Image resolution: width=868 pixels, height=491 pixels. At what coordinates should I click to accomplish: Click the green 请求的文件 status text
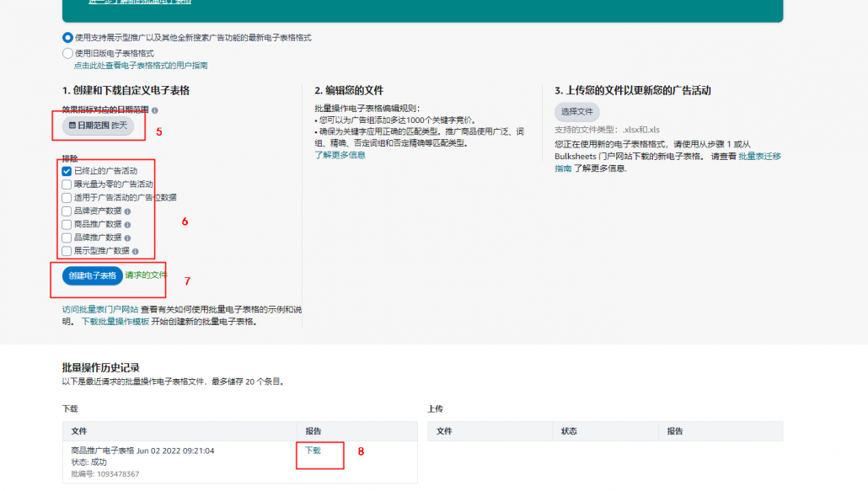[146, 275]
